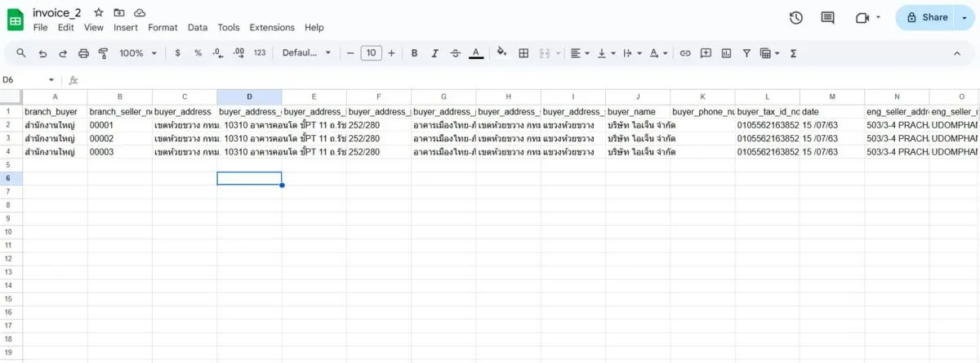The width and height of the screenshot is (980, 363).
Task: Insert a comment
Action: (x=706, y=53)
